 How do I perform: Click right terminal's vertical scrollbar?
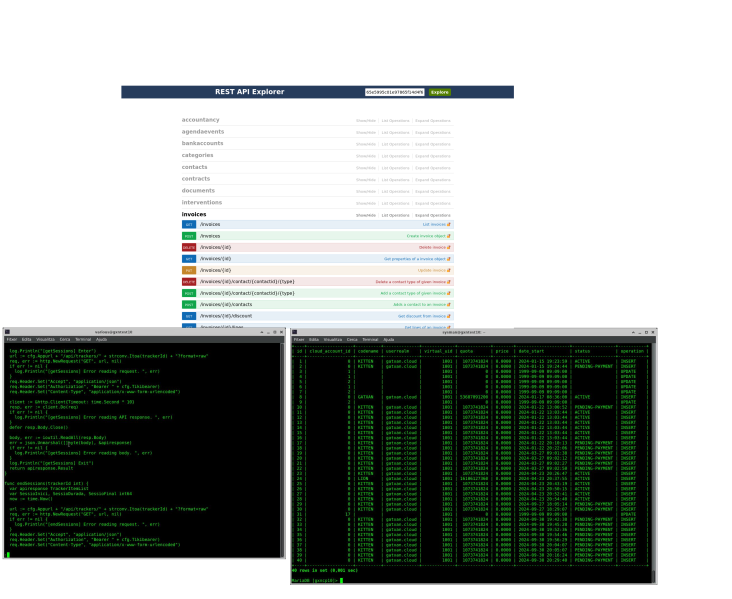[654, 461]
